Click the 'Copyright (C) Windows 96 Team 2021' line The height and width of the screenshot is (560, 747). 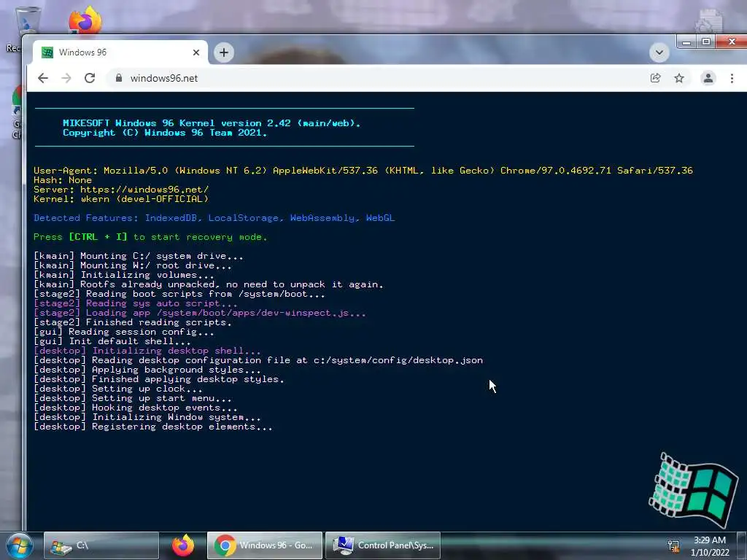165,133
